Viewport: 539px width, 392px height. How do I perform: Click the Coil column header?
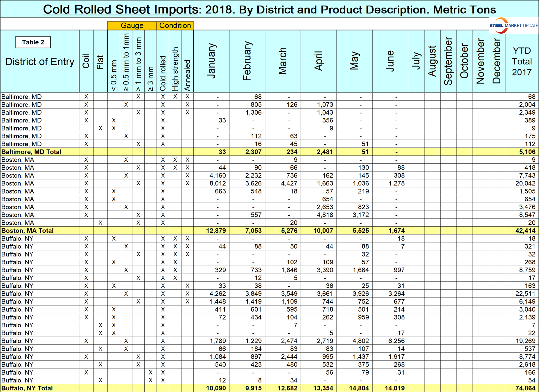(86, 61)
